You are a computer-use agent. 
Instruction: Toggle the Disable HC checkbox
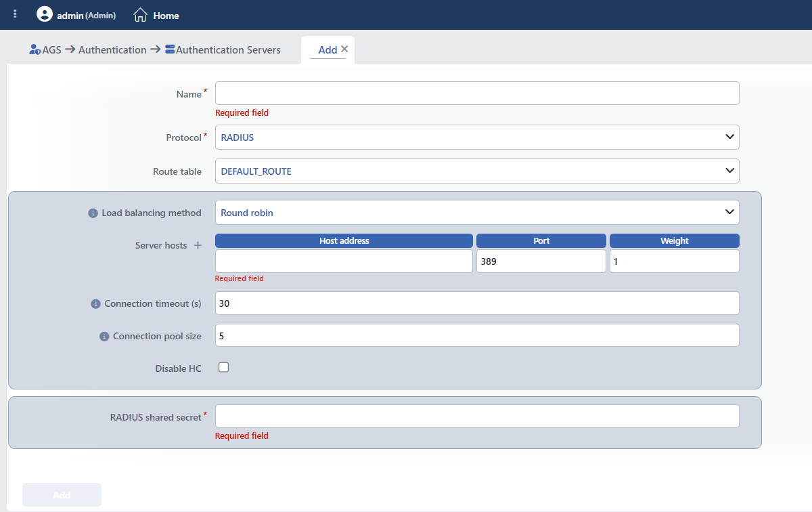point(223,367)
